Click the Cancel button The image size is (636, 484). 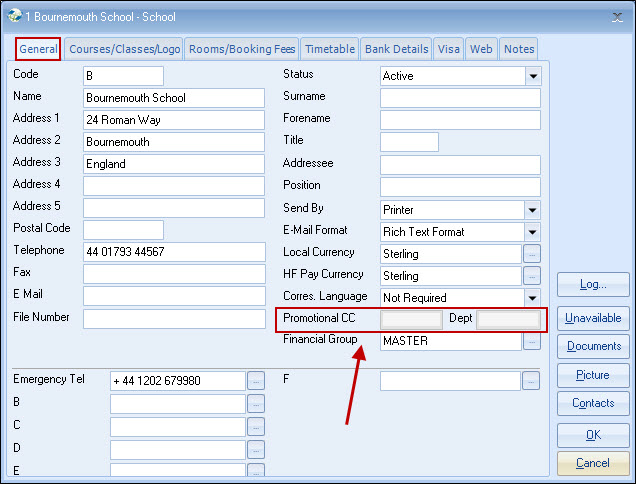click(593, 463)
